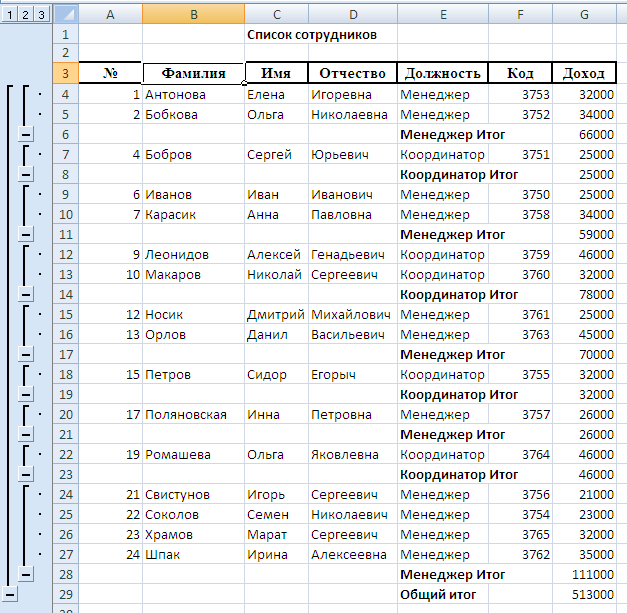The image size is (627, 613).
Task: Click income value 45000
Action: (x=584, y=335)
